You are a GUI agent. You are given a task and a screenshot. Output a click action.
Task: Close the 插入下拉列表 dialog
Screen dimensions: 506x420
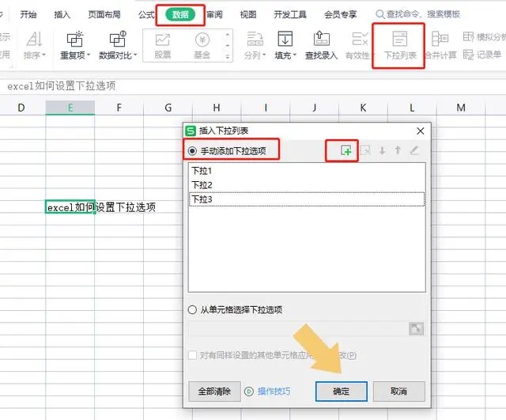[420, 131]
